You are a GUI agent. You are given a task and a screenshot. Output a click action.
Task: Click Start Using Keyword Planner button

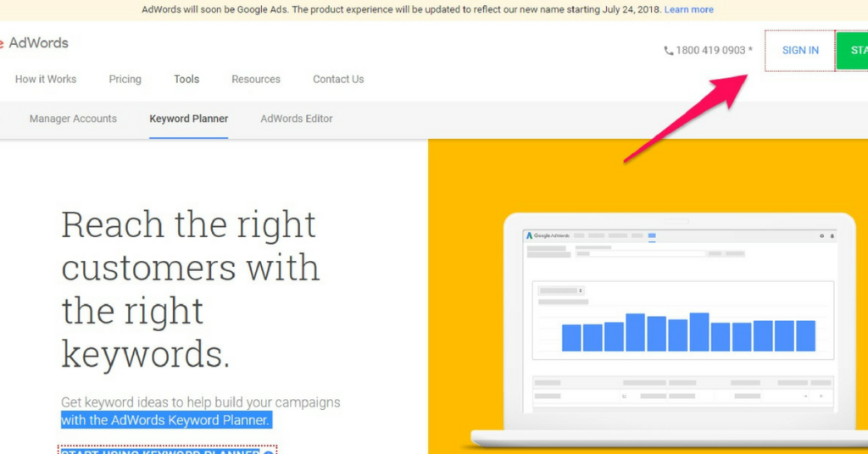[x=167, y=450]
